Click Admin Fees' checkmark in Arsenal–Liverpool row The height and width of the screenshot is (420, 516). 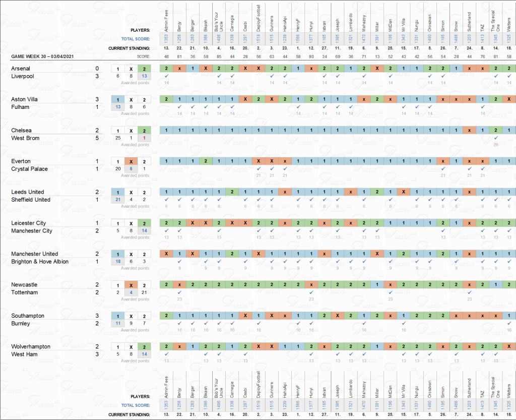166,76
